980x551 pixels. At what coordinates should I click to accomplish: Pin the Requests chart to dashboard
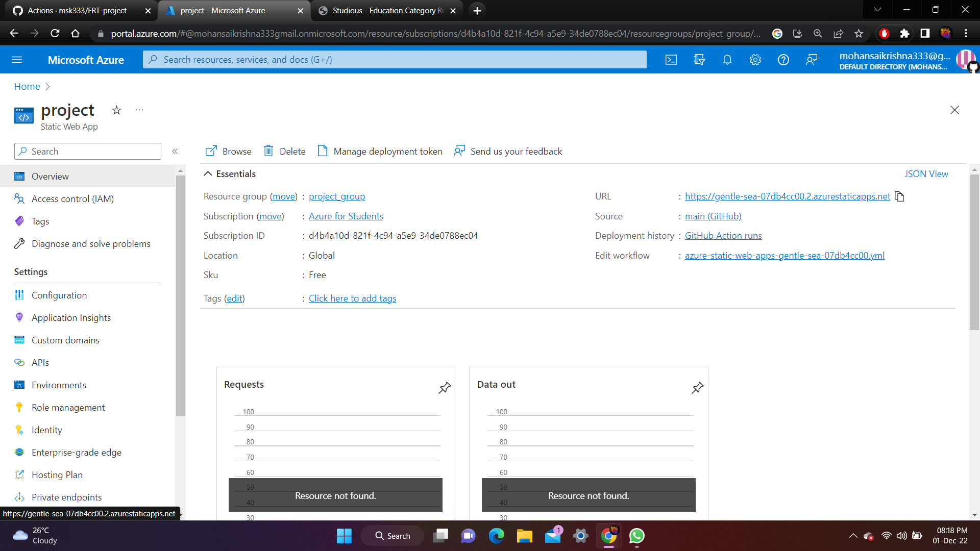(x=445, y=388)
